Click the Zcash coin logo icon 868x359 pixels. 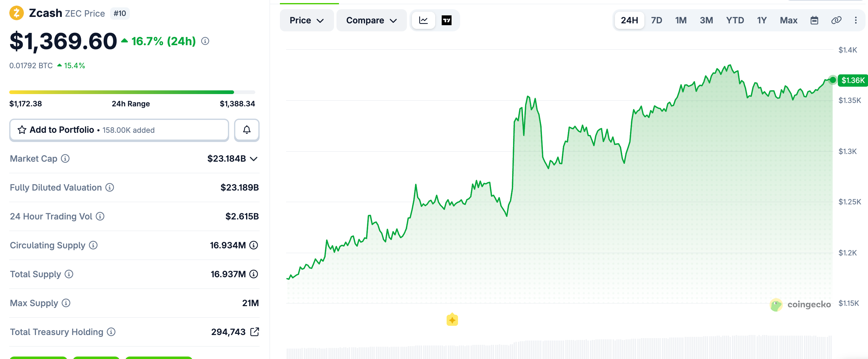pos(17,13)
